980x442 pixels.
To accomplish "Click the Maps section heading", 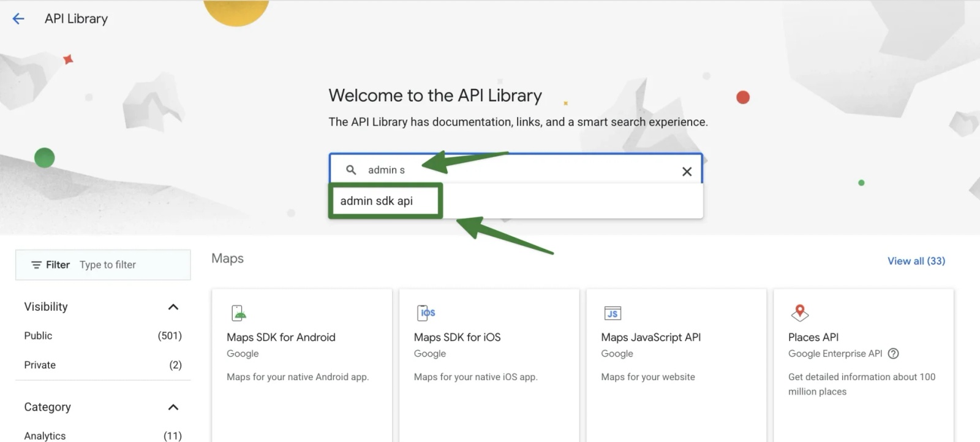I will (x=227, y=258).
